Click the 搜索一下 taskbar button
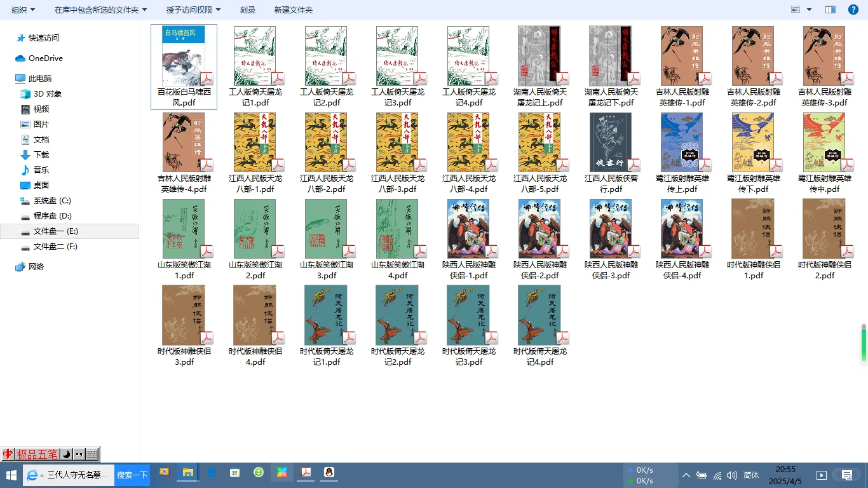This screenshot has width=868, height=488. 132,475
